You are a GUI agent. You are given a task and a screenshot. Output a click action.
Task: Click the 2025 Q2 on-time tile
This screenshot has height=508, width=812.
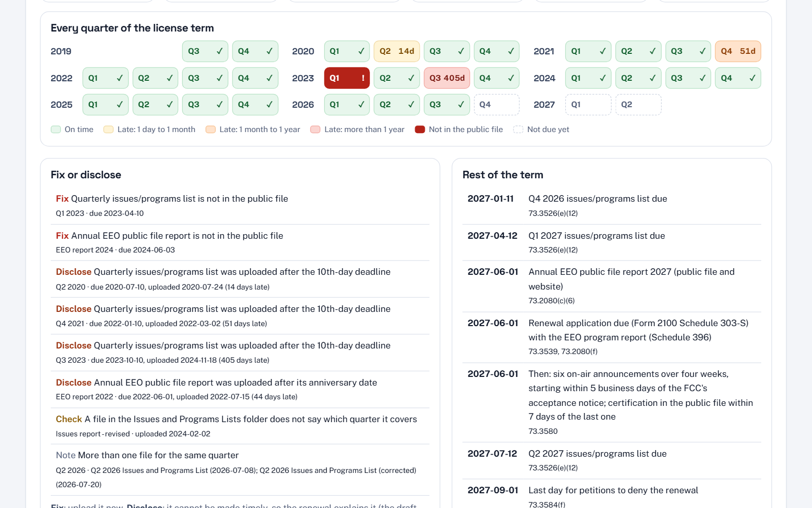pos(155,105)
